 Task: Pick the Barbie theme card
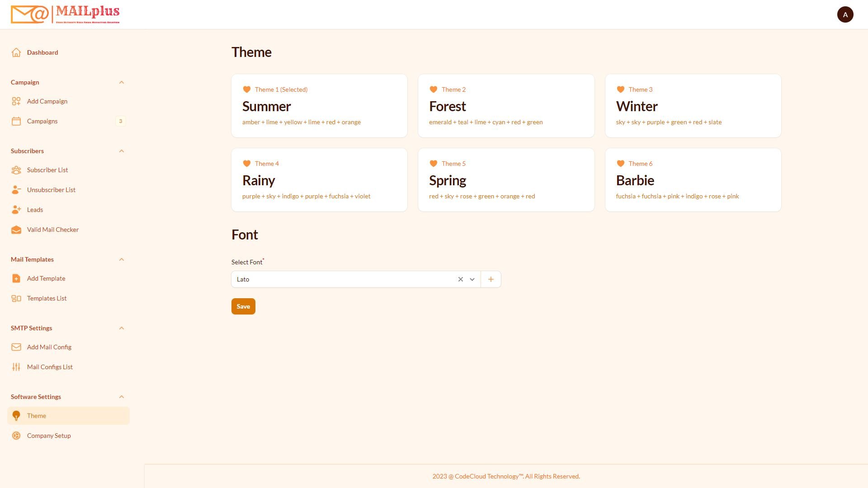[x=693, y=180]
